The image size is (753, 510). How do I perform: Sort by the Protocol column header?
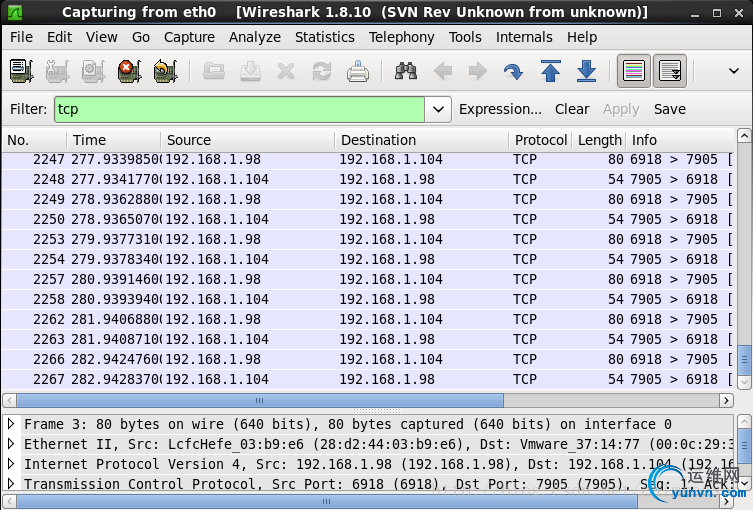(x=540, y=140)
